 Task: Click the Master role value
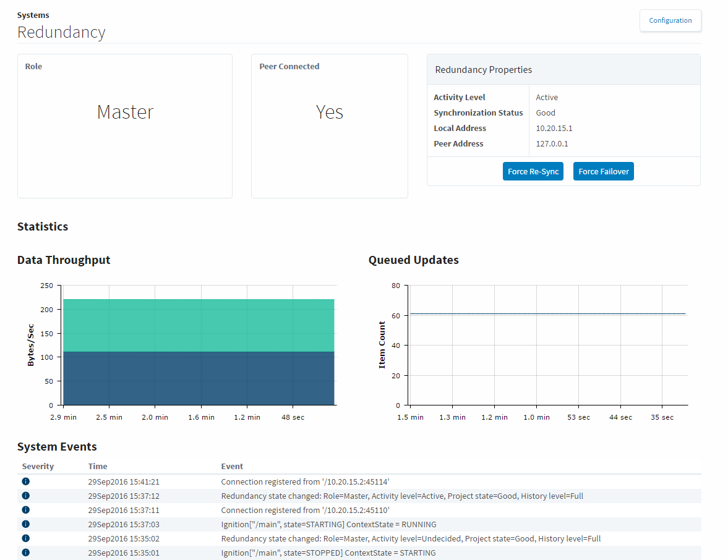pos(125,112)
